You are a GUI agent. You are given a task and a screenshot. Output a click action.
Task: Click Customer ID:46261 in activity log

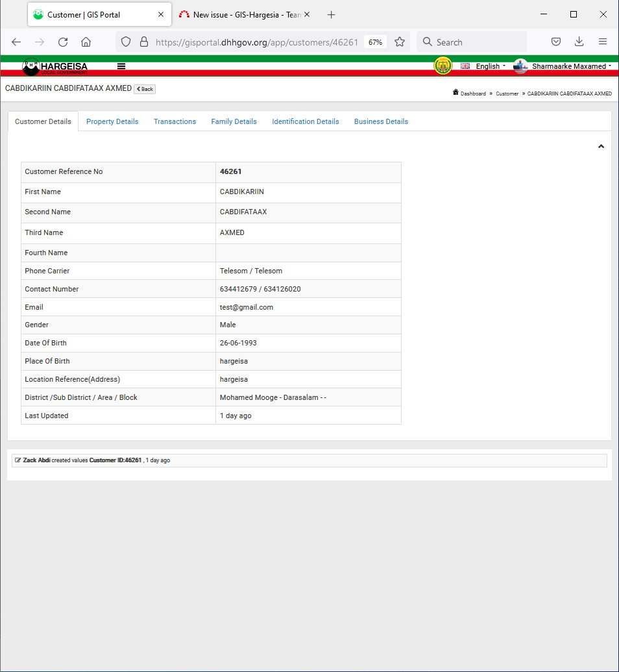tap(115, 460)
